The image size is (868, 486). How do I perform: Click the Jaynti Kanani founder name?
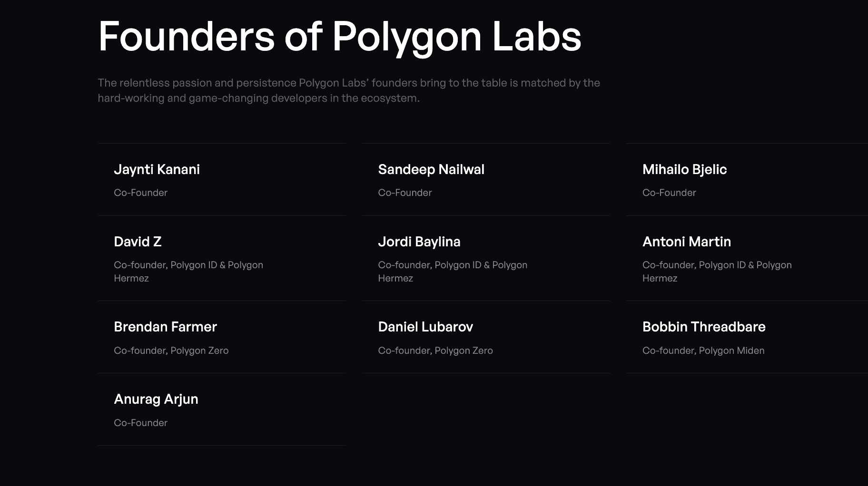click(x=157, y=170)
